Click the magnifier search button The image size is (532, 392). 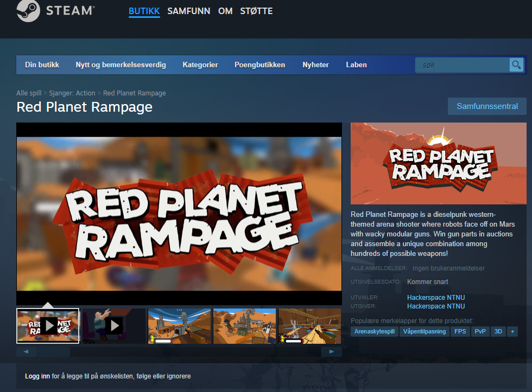516,65
